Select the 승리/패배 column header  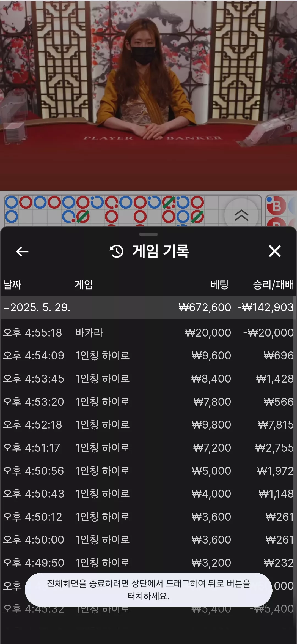click(x=273, y=285)
